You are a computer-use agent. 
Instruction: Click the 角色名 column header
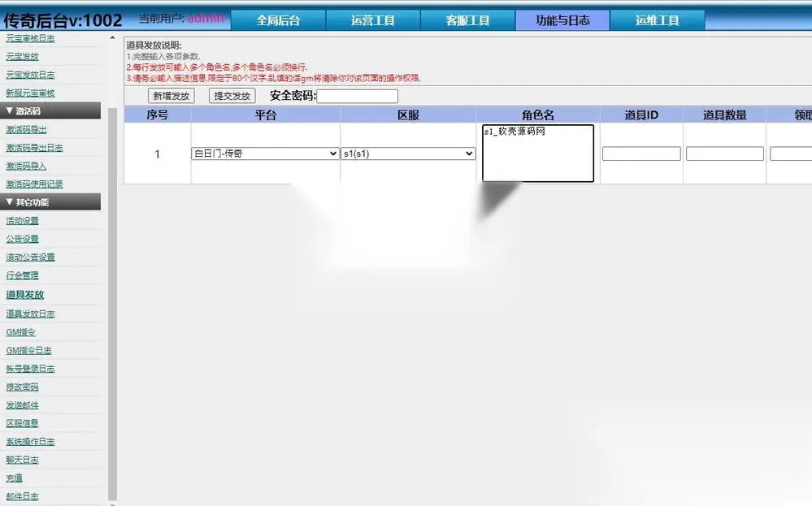538,115
